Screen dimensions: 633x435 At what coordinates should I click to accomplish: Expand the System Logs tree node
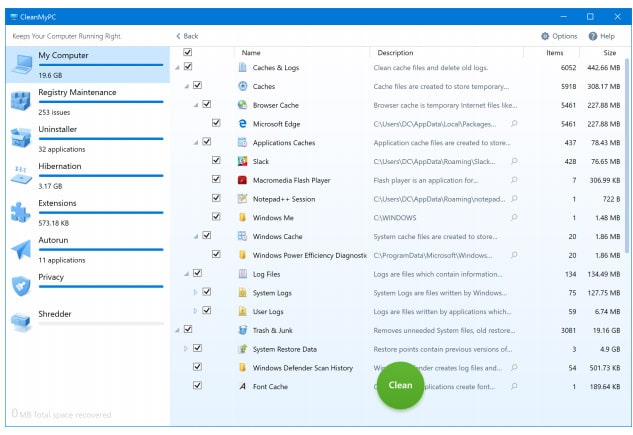[x=196, y=292]
